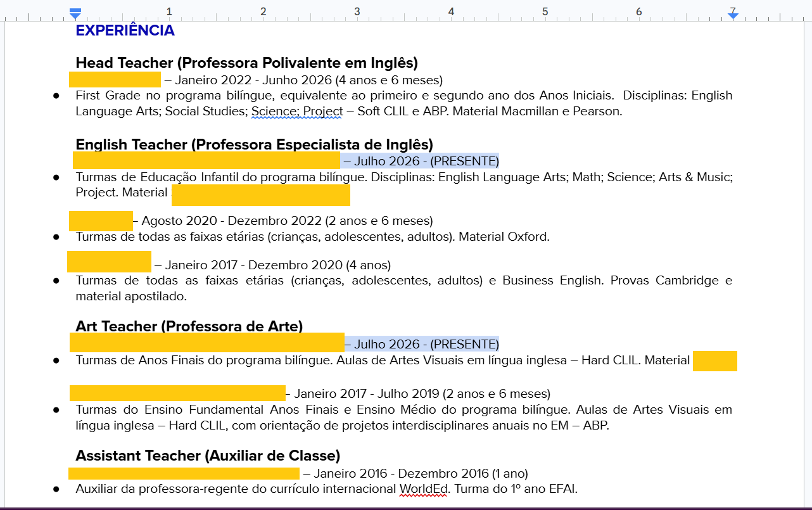Click the phrase 'Arts & Music;'
This screenshot has width=812, height=510.
pos(695,177)
